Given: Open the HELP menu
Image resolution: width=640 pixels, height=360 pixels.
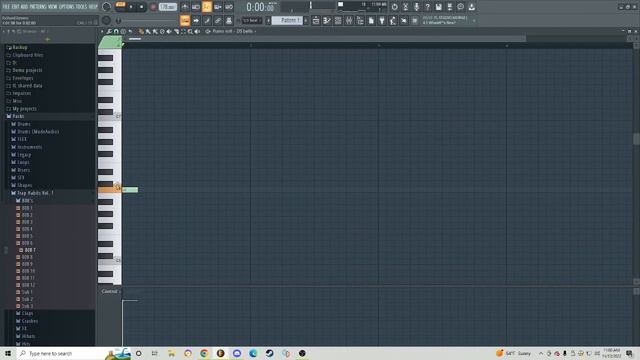Looking at the screenshot, I should click(93, 7).
